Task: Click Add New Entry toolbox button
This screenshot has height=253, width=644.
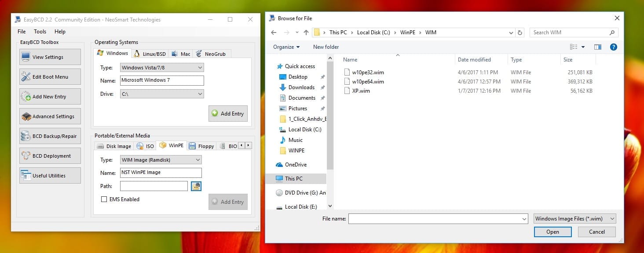Action: pyautogui.click(x=50, y=97)
